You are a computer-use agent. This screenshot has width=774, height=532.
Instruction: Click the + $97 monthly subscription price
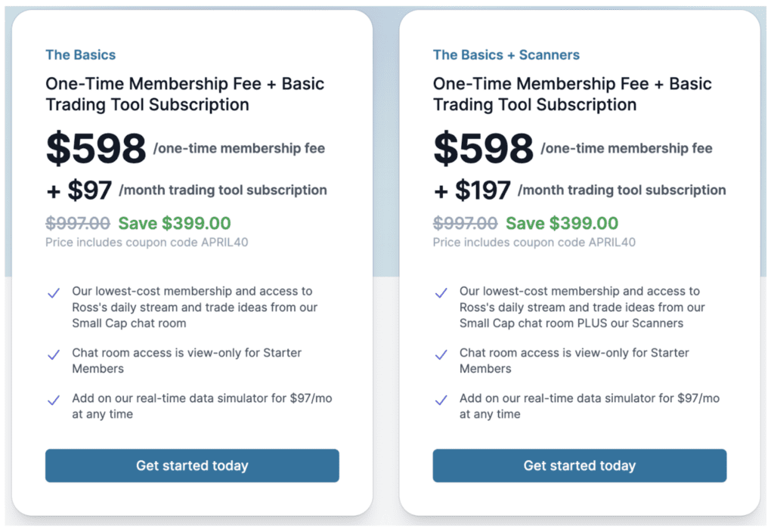[x=79, y=190]
